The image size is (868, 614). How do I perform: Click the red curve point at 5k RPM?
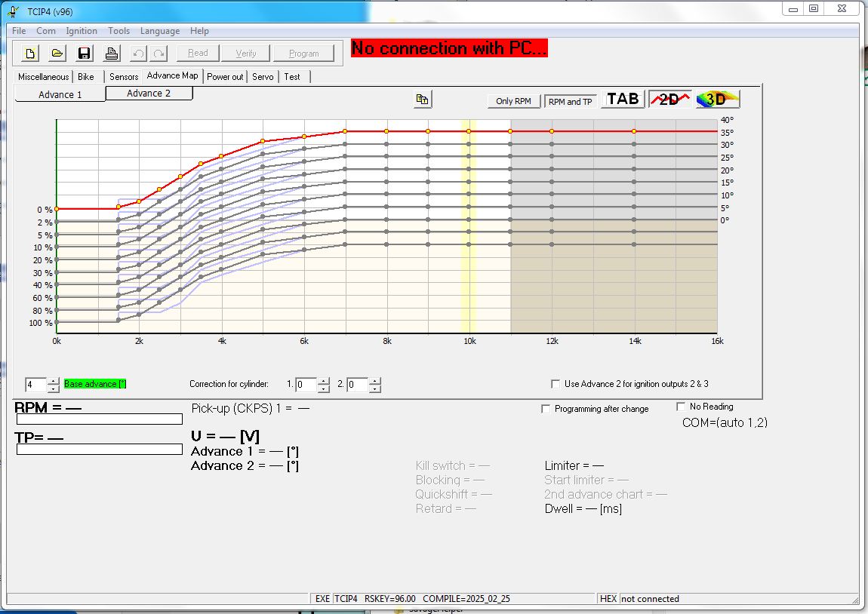pyautogui.click(x=263, y=141)
